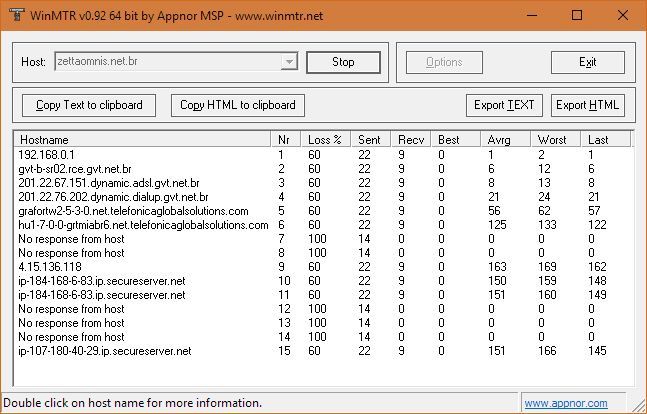Viewport: 647px width, 414px height.
Task: Click the Best column header
Action: click(456, 140)
